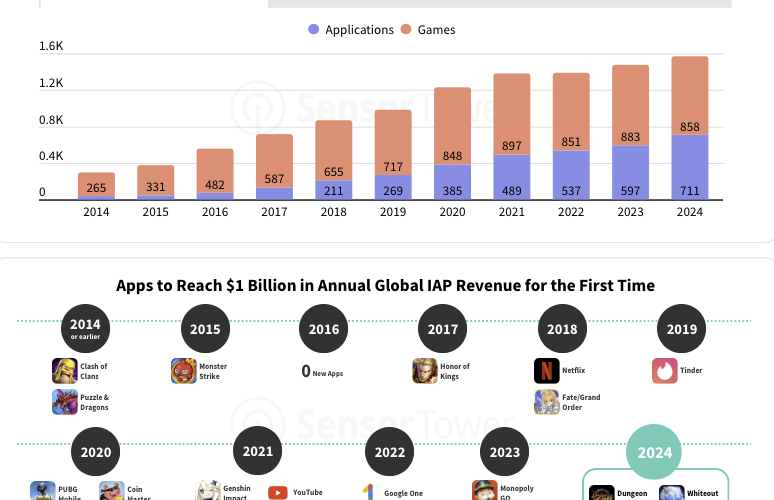Toggle the Applications legend marker
The height and width of the screenshot is (500, 774).
point(313,30)
